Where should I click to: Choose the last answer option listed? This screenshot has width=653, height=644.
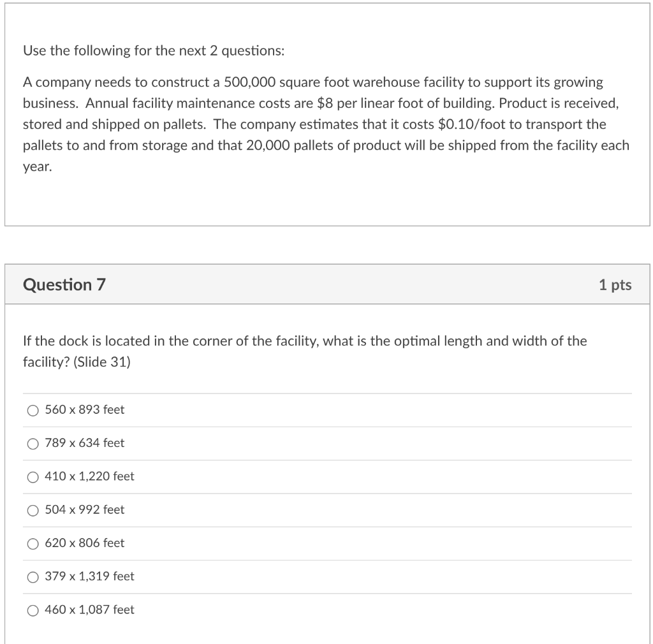pyautogui.click(x=89, y=610)
